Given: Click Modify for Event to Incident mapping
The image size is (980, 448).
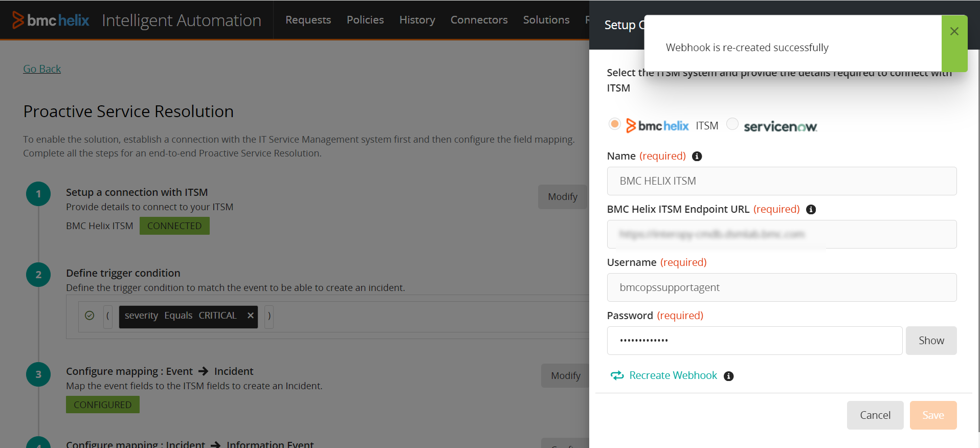Looking at the screenshot, I should 566,376.
